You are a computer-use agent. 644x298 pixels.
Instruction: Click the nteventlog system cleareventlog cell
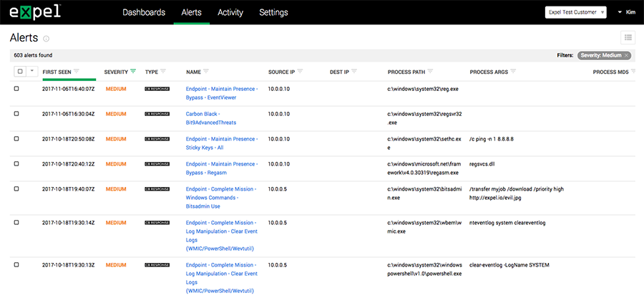click(507, 223)
